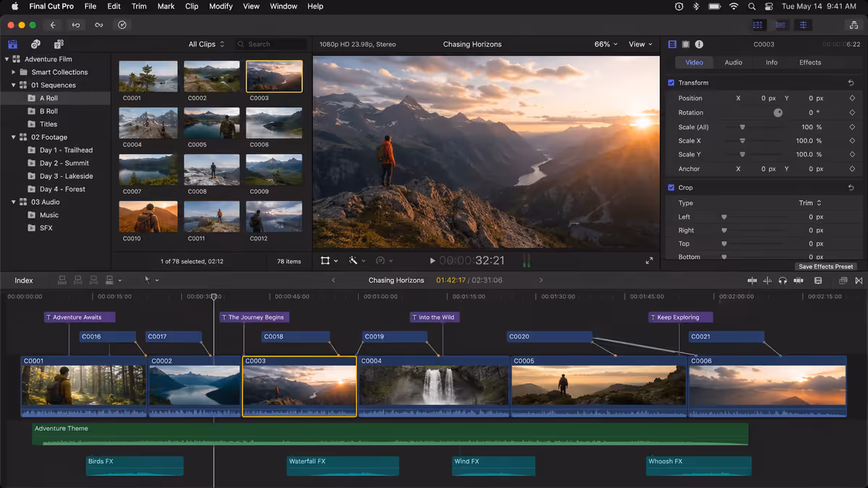Switch to the Info inspector tab

click(772, 62)
